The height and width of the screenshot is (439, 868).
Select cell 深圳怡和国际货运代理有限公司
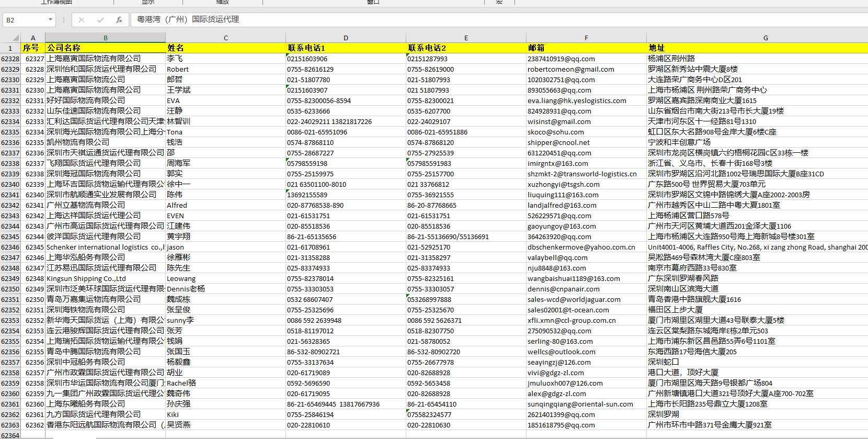pyautogui.click(x=105, y=69)
